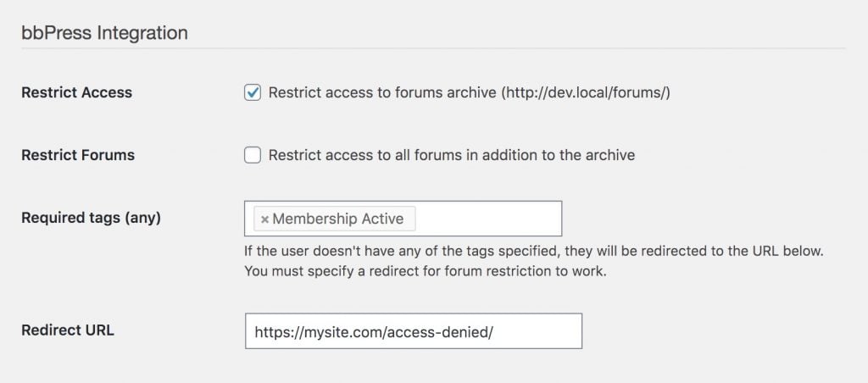Focus the Redirect URL input field

pyautogui.click(x=414, y=331)
